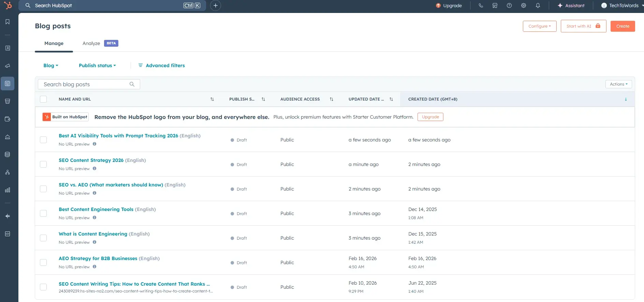
Task: Click the Upgrade link in top bar
Action: coord(449,5)
